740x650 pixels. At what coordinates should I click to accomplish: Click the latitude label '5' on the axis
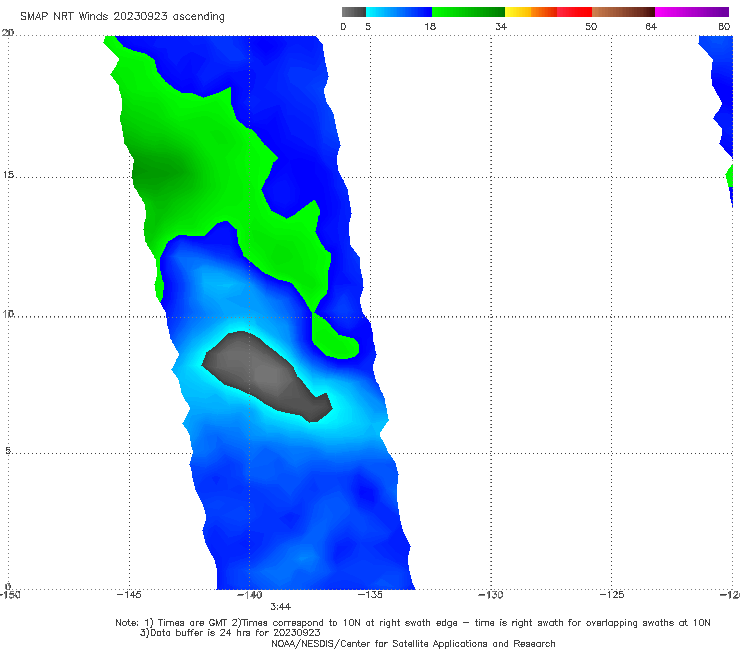pyautogui.click(x=8, y=451)
